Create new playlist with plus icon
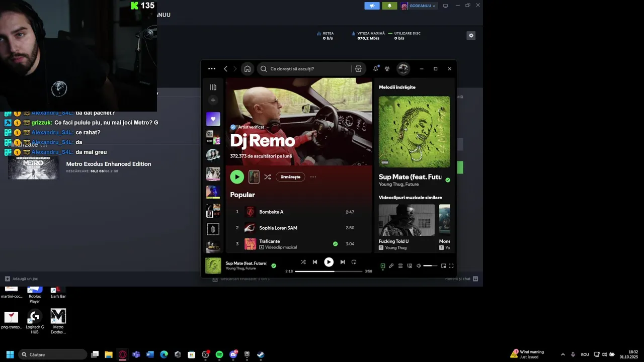The width and height of the screenshot is (644, 362). tap(213, 100)
